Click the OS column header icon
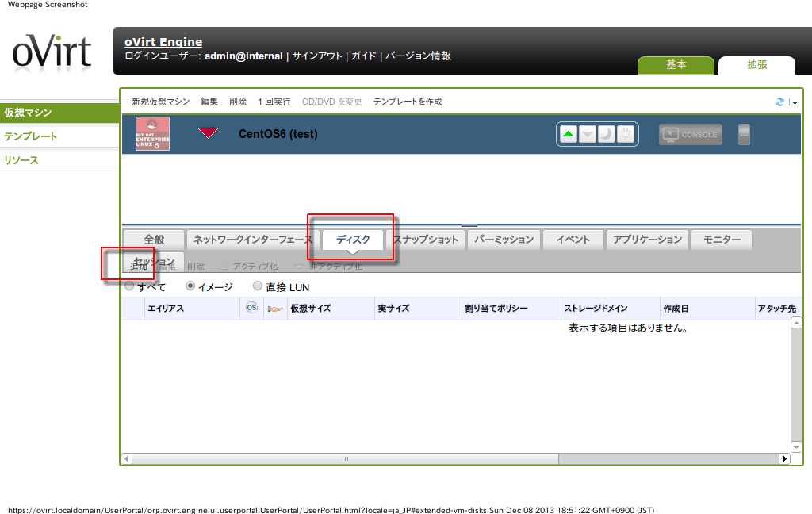 pyautogui.click(x=252, y=308)
